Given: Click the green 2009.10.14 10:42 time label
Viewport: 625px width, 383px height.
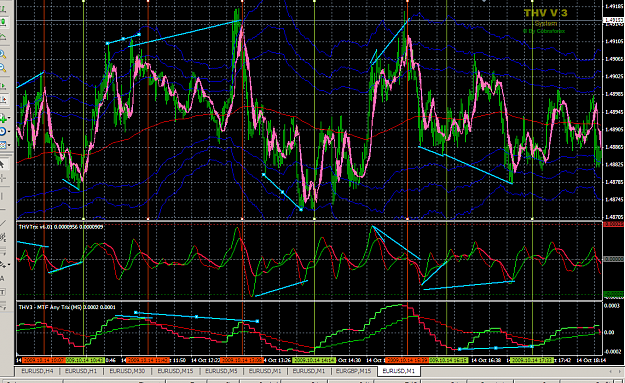Looking at the screenshot, I should pos(85,360).
